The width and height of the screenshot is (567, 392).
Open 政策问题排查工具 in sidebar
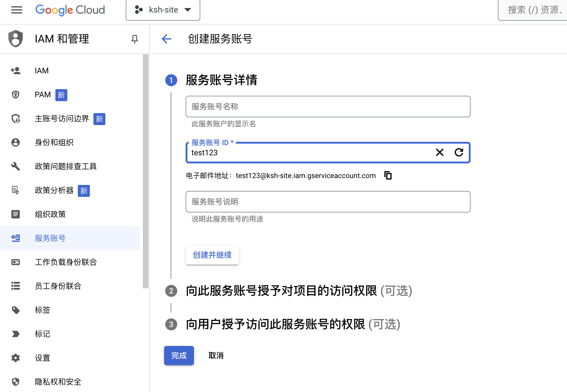[70, 166]
